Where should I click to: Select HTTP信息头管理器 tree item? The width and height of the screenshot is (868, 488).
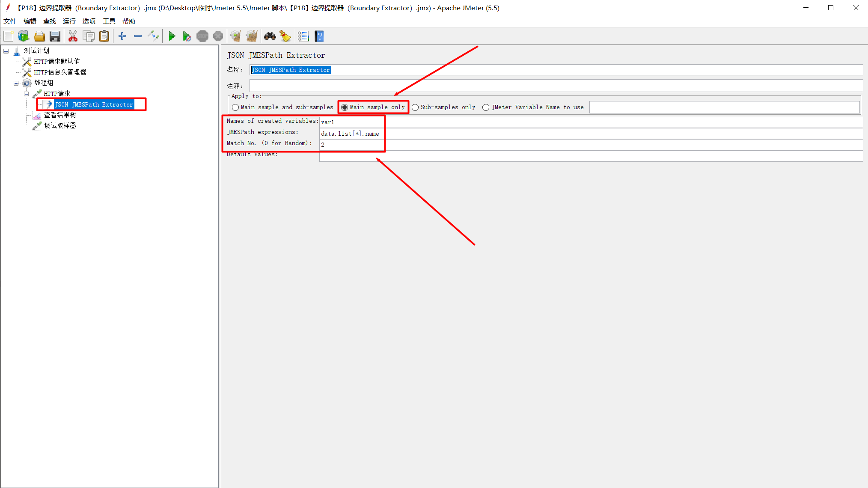pos(60,72)
